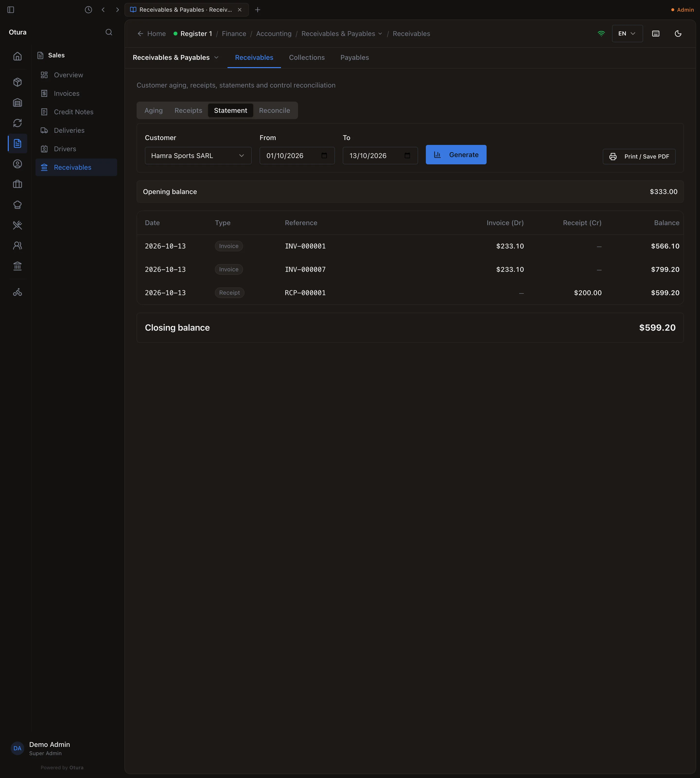Viewport: 700px width, 778px height.
Task: Open the package box icon in the rail
Action: [x=17, y=82]
